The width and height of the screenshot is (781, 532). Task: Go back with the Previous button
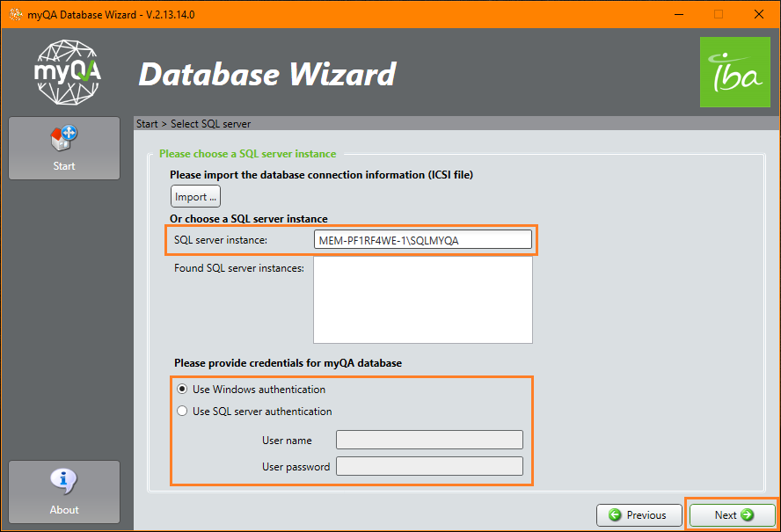[639, 515]
